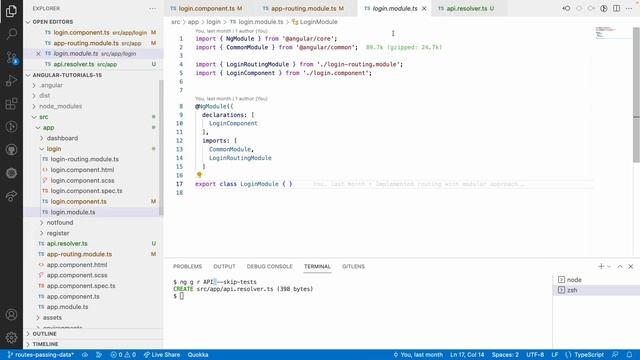Open the Problems panel tab
This screenshot has width=640, height=360.
pyautogui.click(x=187, y=267)
